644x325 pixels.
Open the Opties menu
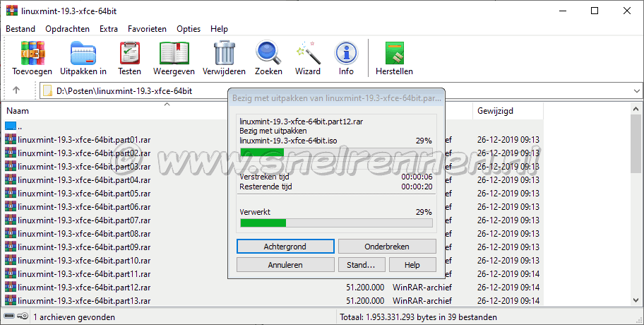click(189, 29)
